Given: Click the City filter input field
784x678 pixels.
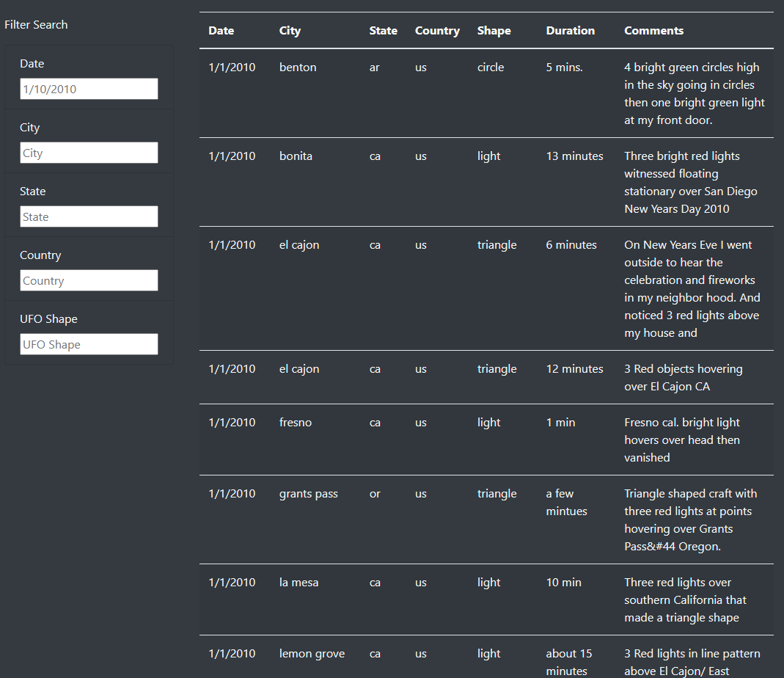Looking at the screenshot, I should (88, 153).
